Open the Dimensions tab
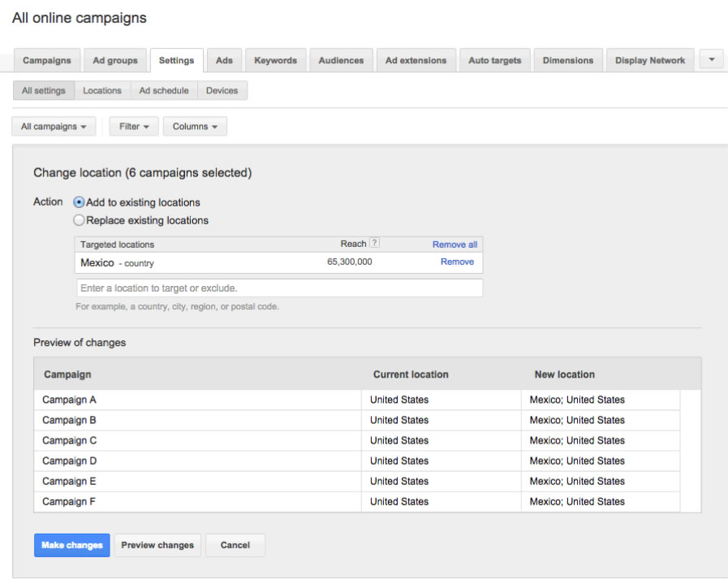Screen dimensions: 728x584 coord(568,60)
